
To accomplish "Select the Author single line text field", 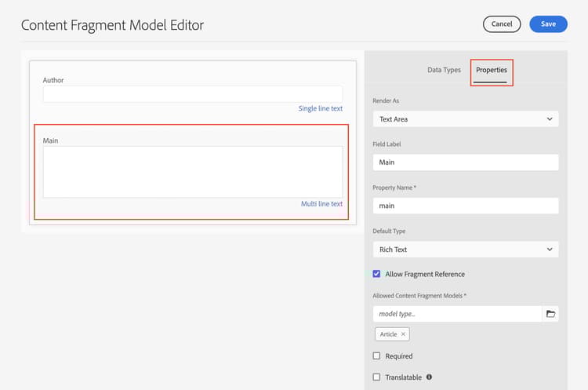I will pos(192,94).
